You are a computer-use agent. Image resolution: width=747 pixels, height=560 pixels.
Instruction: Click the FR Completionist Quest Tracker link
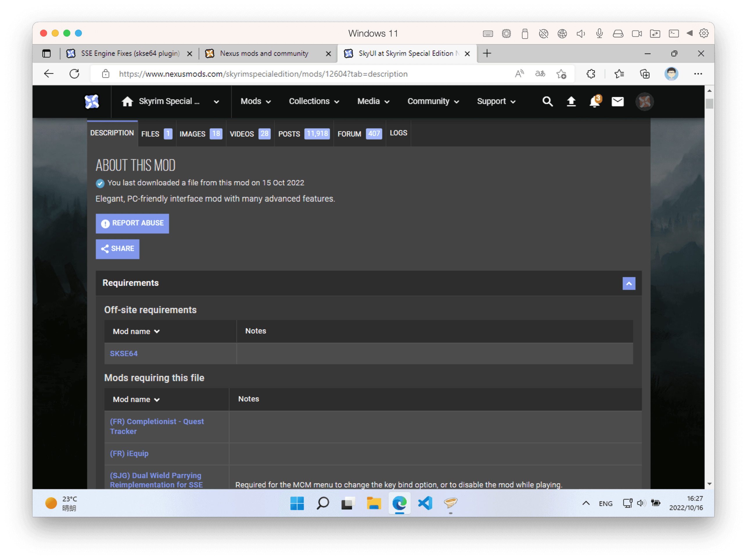(x=156, y=425)
